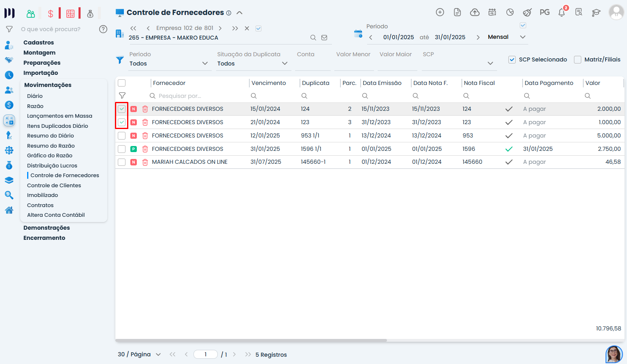Enable the Matriz/Filiais checkbox
The width and height of the screenshot is (627, 364).
578,59
